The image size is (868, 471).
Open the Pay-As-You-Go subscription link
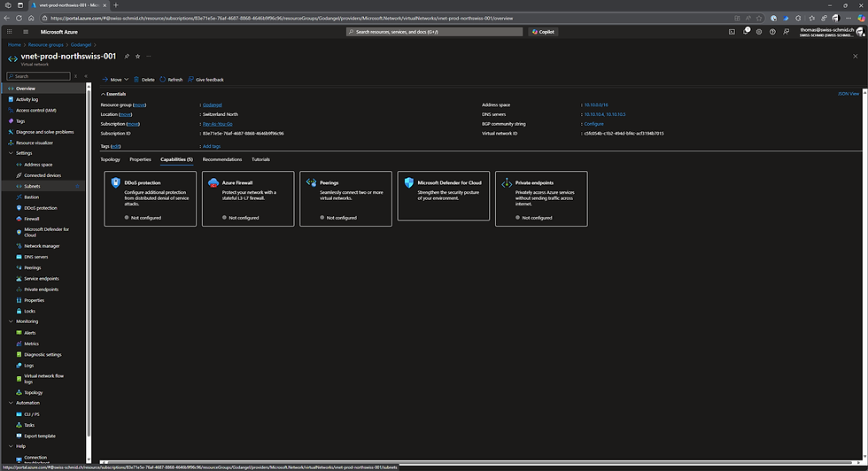coord(218,124)
